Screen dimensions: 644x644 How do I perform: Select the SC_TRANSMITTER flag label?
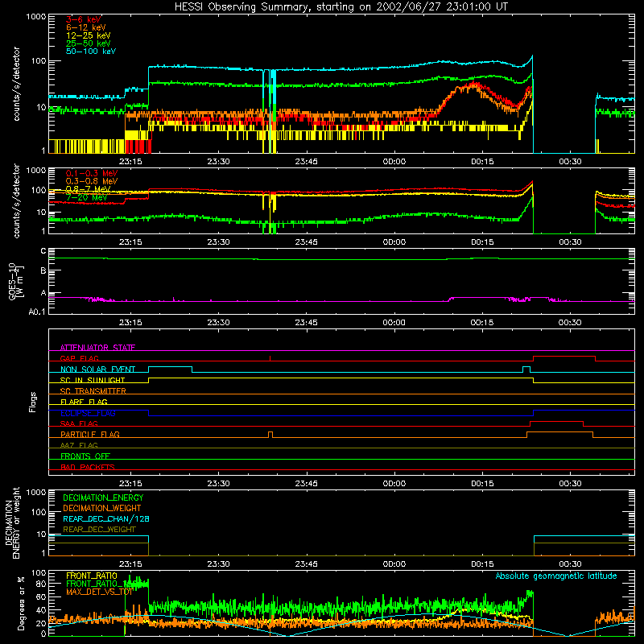[x=93, y=391]
